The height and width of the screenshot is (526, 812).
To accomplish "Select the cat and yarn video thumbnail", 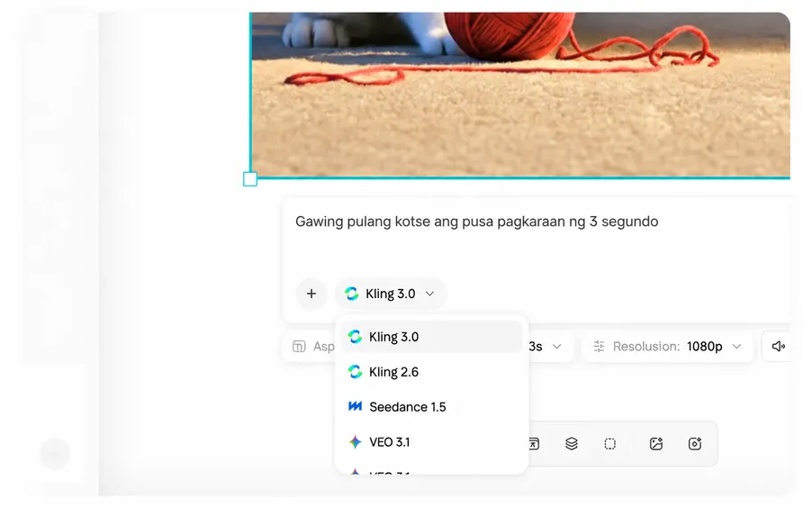I will pos(520,95).
